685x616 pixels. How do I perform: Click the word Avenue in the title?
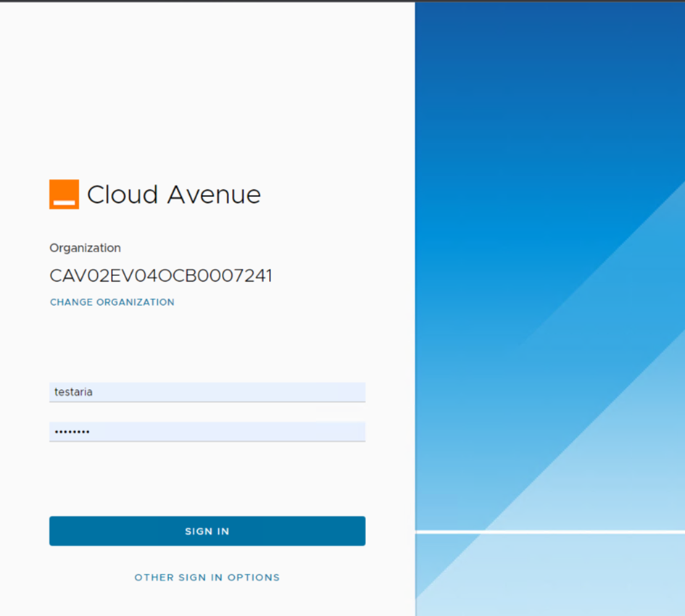[x=214, y=195]
